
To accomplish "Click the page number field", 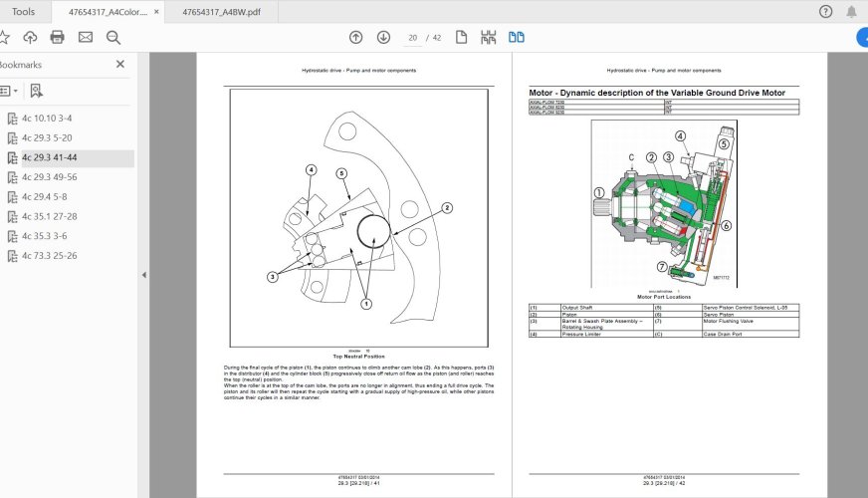I will (x=412, y=38).
